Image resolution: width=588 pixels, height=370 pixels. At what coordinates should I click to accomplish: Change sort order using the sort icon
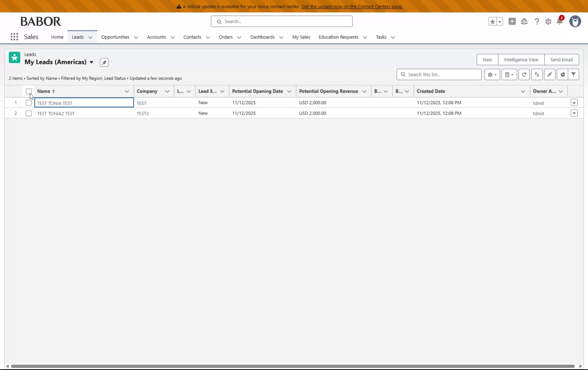pos(537,75)
